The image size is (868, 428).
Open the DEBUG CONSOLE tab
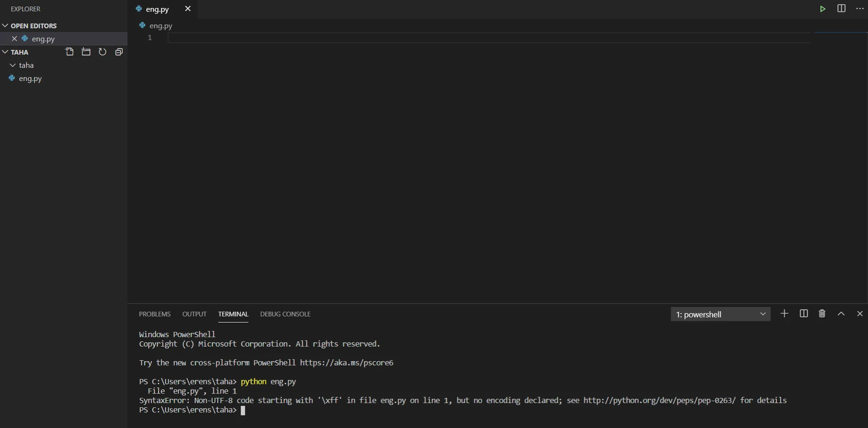pyautogui.click(x=285, y=314)
